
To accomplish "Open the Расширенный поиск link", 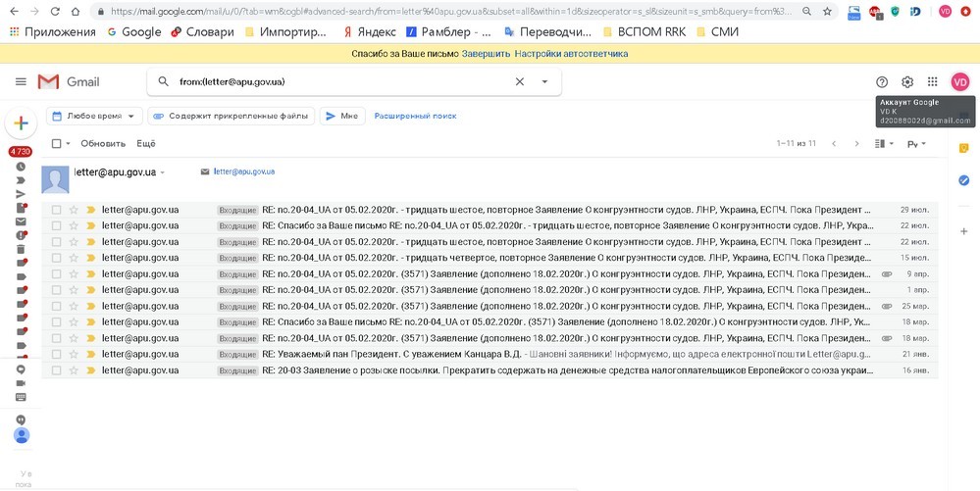I will point(415,117).
